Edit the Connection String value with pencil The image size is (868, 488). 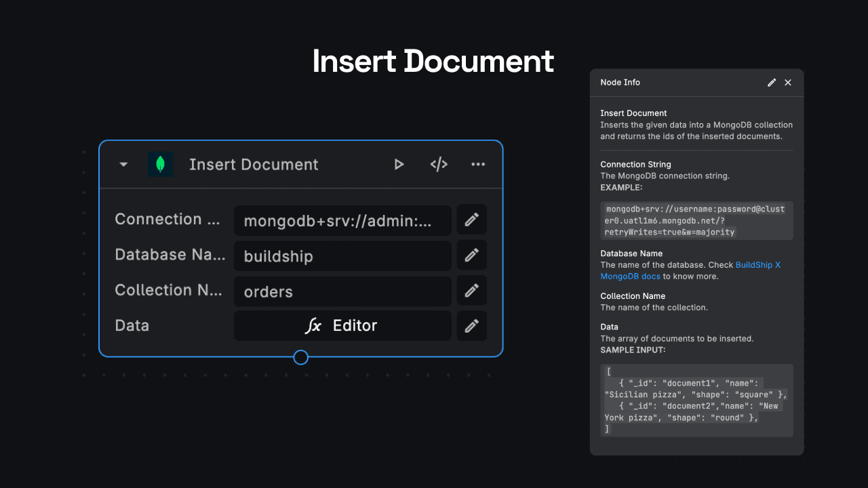(471, 220)
